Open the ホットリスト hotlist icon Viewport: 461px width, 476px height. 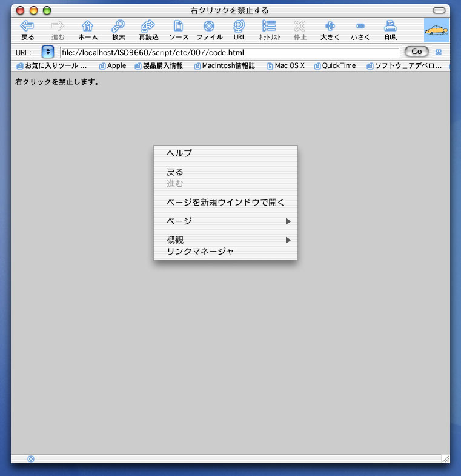270,27
